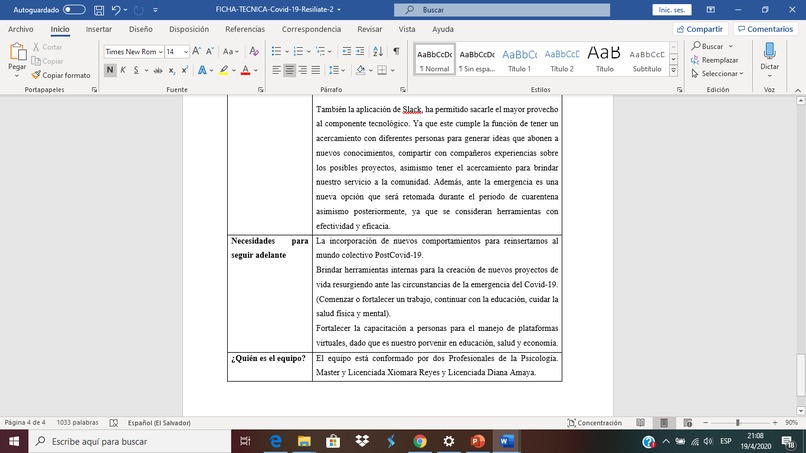Click Cut in Clipboard group
The height and width of the screenshot is (453, 806).
pos(47,47)
